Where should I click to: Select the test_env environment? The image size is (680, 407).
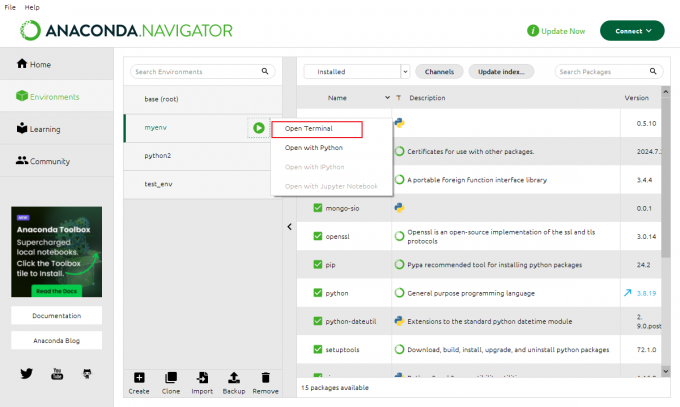203,184
